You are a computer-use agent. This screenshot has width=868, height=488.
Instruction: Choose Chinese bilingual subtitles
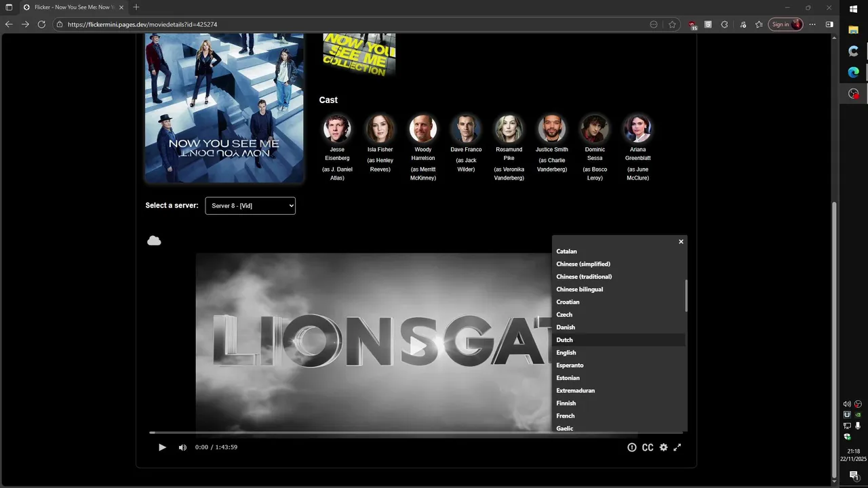click(618, 289)
